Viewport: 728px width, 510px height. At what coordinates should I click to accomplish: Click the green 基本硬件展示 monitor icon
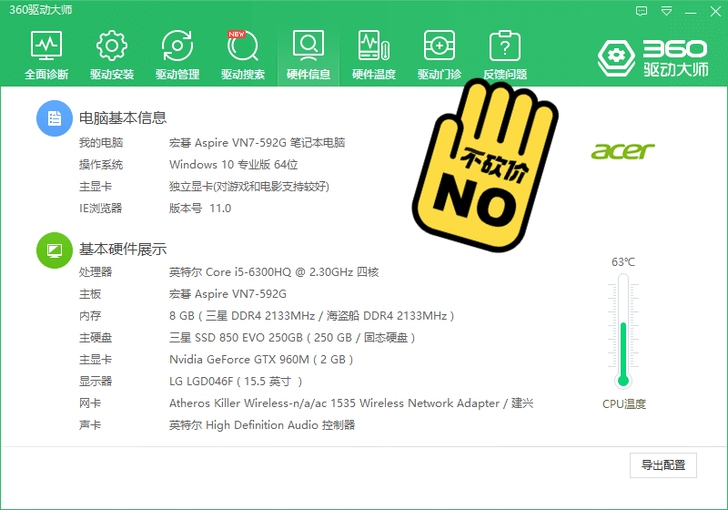coord(54,250)
